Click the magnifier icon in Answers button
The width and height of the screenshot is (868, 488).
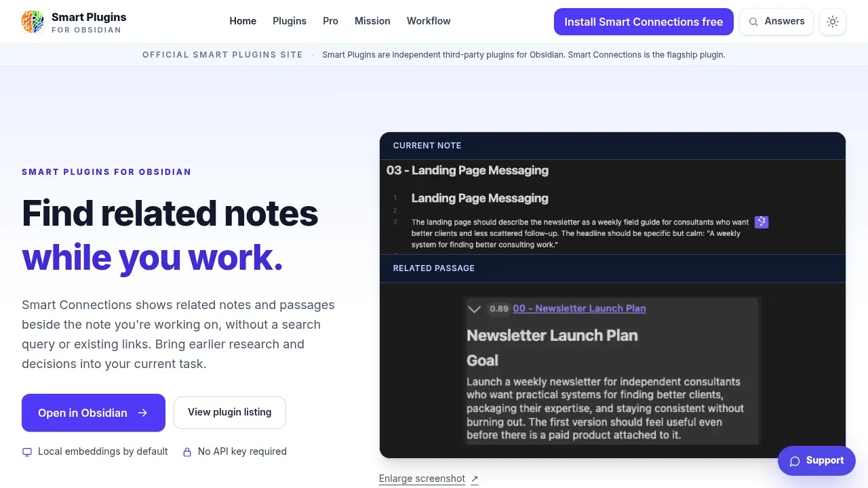tap(753, 22)
